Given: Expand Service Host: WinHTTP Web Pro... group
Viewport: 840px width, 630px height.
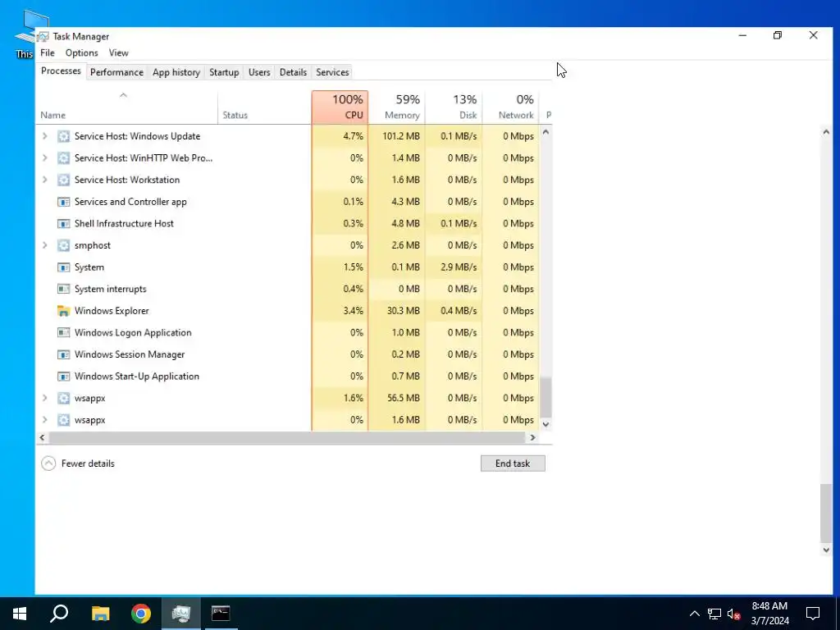Looking at the screenshot, I should 45,158.
